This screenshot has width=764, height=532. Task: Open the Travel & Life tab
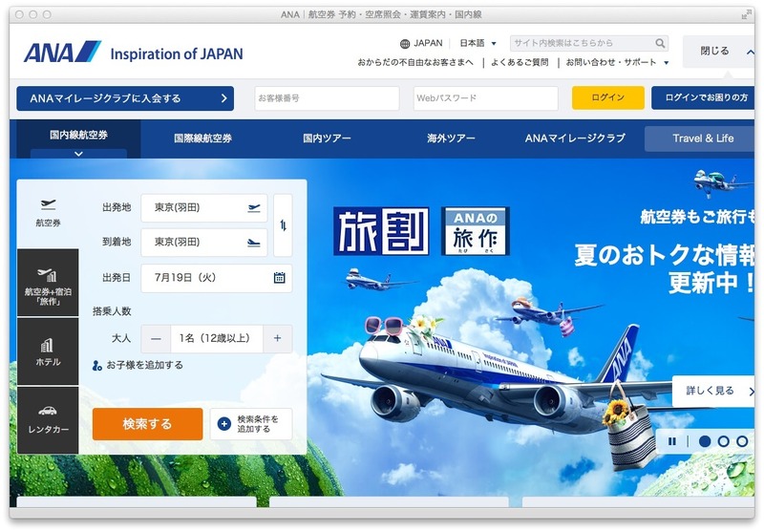tap(703, 138)
